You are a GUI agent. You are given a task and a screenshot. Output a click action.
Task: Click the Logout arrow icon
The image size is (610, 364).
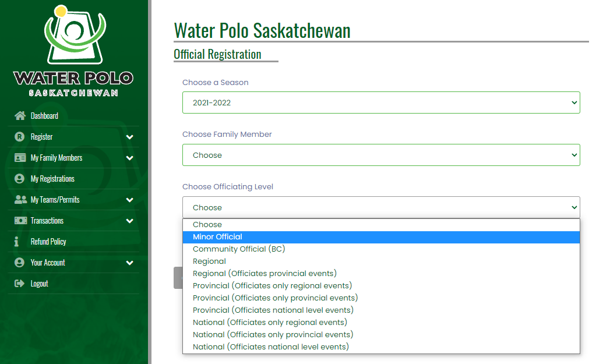pyautogui.click(x=19, y=284)
